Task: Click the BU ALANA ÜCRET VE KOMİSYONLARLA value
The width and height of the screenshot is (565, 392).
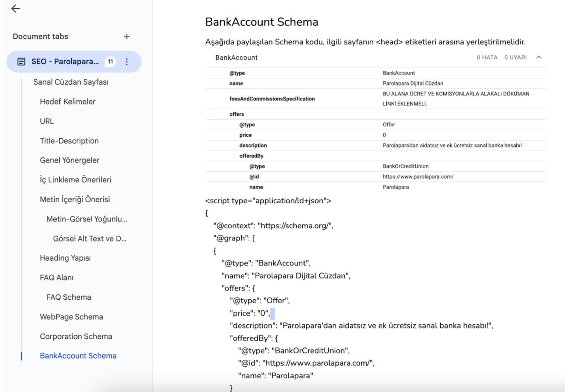Action: (456, 99)
